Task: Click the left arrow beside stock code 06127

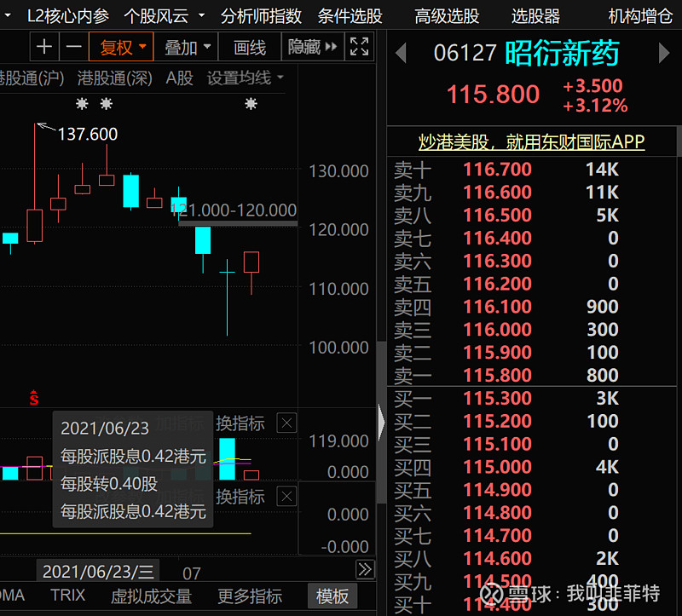Action: (x=400, y=53)
